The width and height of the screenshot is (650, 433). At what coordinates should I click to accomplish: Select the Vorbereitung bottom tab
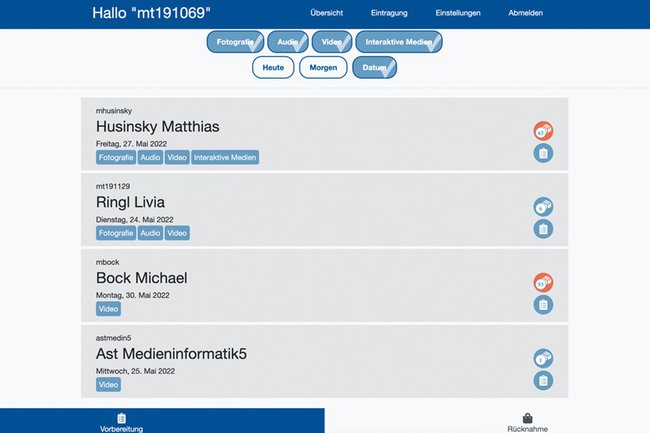(122, 422)
